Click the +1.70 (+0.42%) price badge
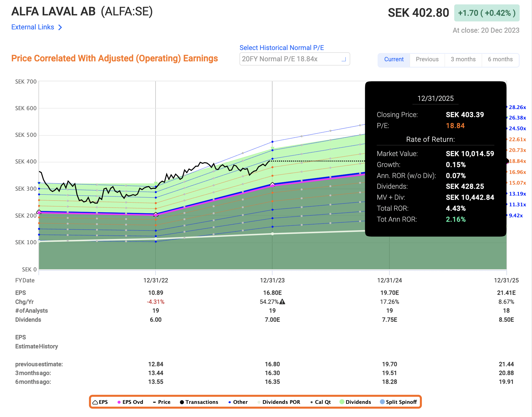Screen dimensions: 532x417 486,13
